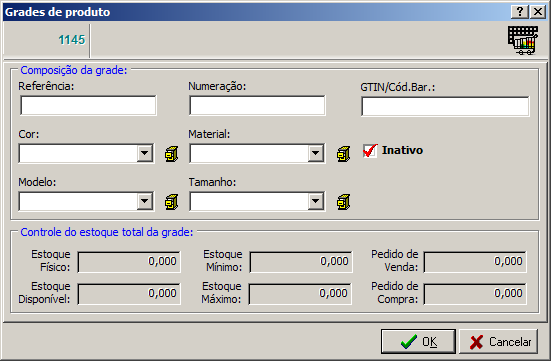Click the Numeração input field

(x=257, y=105)
